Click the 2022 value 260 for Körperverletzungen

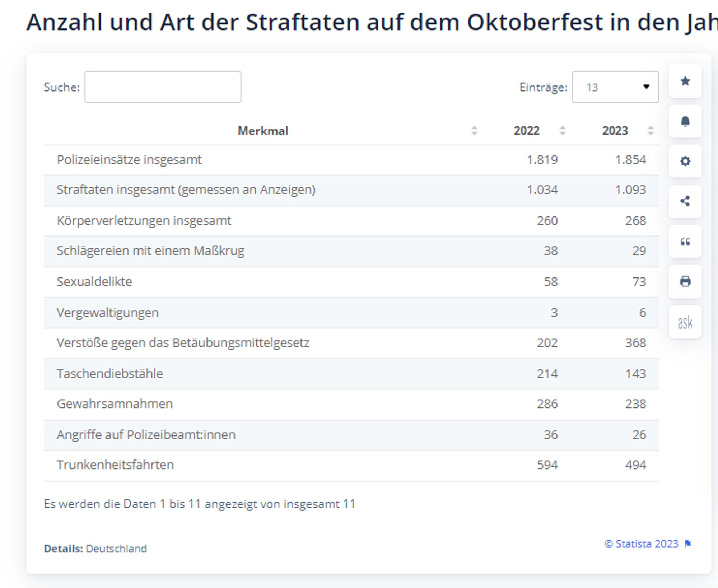[x=547, y=221]
